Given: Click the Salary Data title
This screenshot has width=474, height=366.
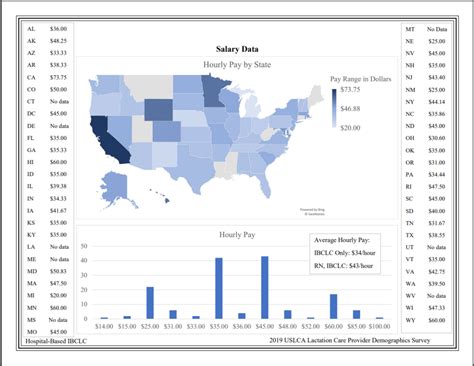Looking at the screenshot, I should tap(237, 49).
